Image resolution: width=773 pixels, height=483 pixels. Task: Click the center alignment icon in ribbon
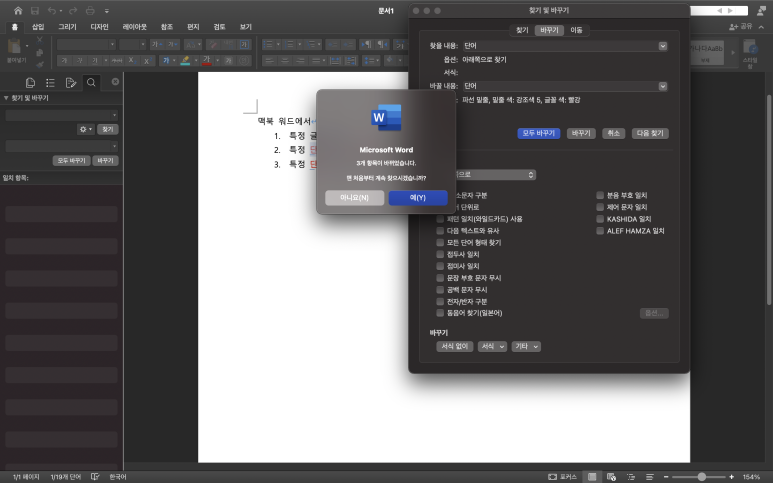point(285,60)
